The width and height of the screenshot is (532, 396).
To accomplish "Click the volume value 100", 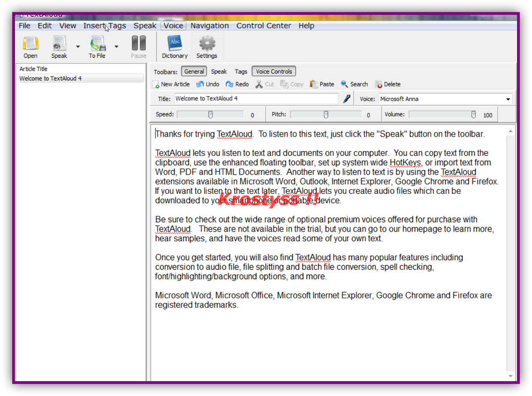I will [x=487, y=115].
